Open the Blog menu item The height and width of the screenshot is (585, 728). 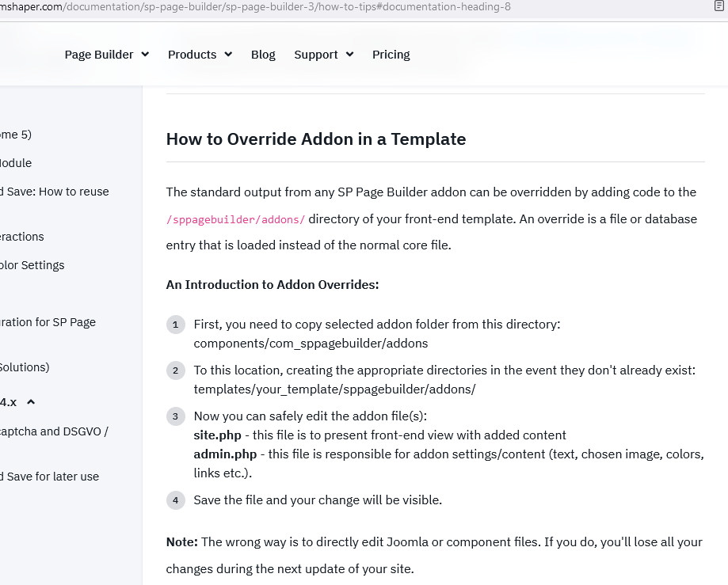pyautogui.click(x=263, y=55)
